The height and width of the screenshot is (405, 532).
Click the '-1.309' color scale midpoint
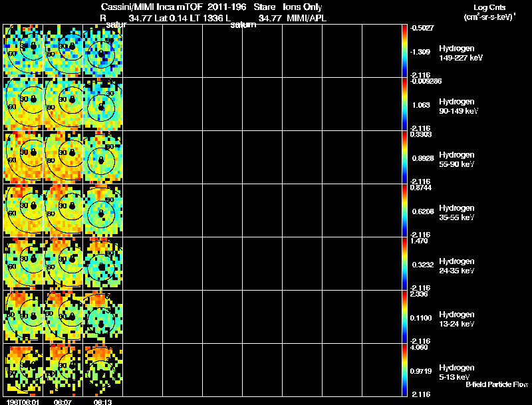click(x=420, y=52)
